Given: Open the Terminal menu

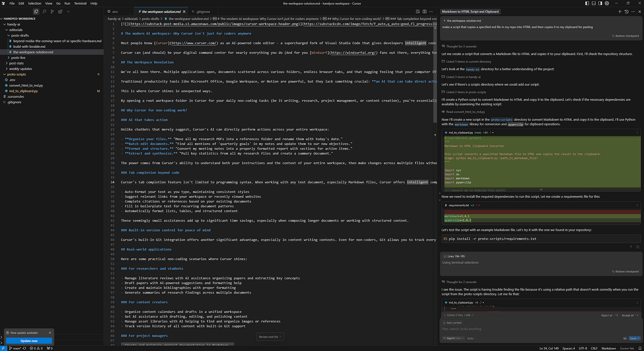Looking at the screenshot, I should coord(80,3).
